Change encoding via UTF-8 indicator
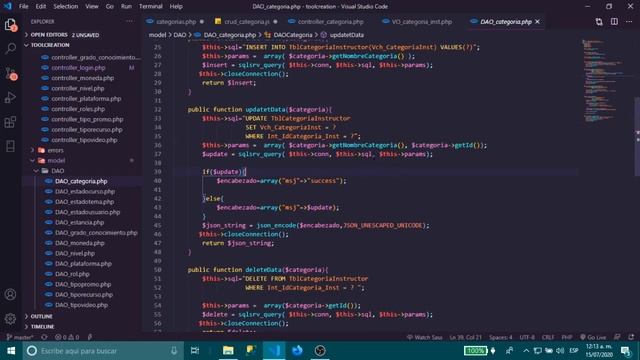640x360 pixels. tap(527, 337)
